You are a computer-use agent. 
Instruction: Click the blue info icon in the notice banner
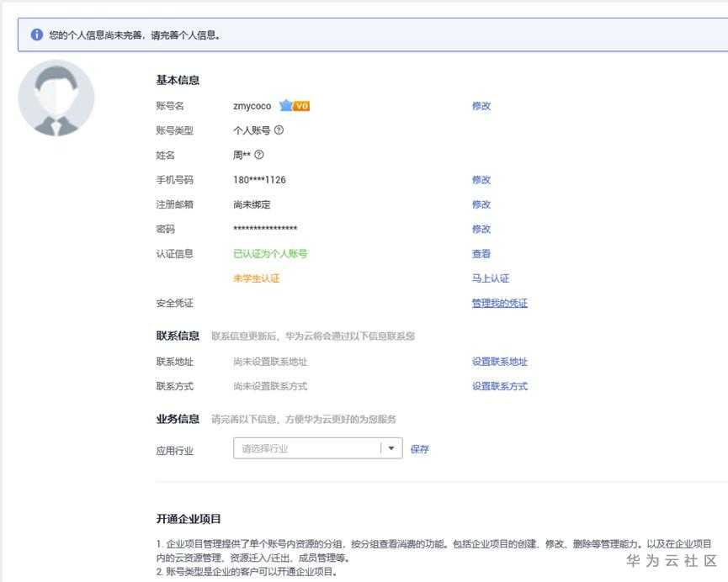coord(37,34)
